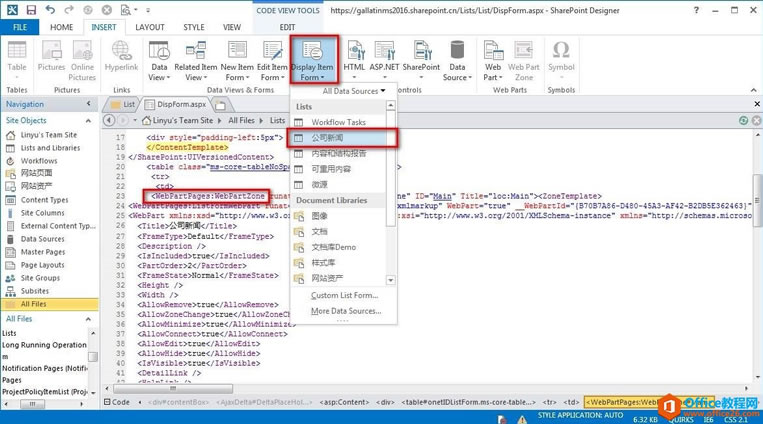Click the New Item Form icon

[237, 58]
